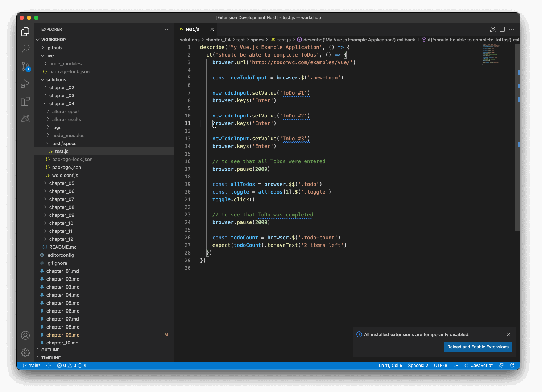Open the Search view in the activity bar
The width and height of the screenshot is (542, 392).
click(25, 49)
